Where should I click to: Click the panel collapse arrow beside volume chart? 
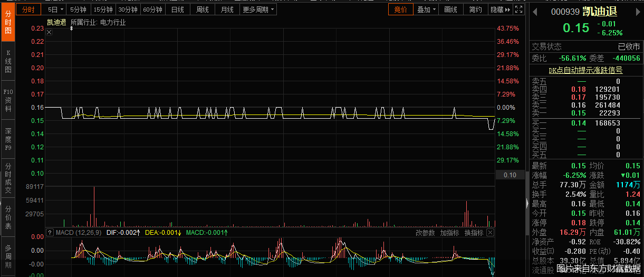tap(526, 203)
